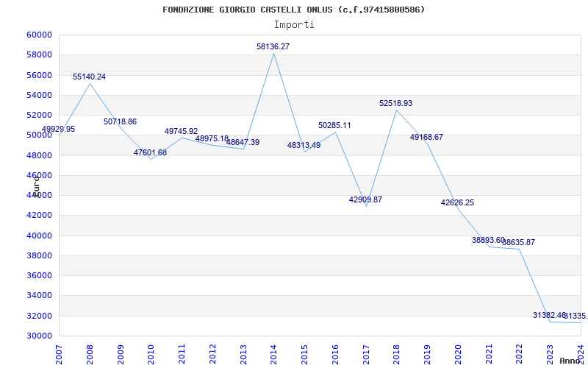Viewport: 588px width, 368px height.
Task: Click the 2023 axis label
Action: pyautogui.click(x=551, y=355)
